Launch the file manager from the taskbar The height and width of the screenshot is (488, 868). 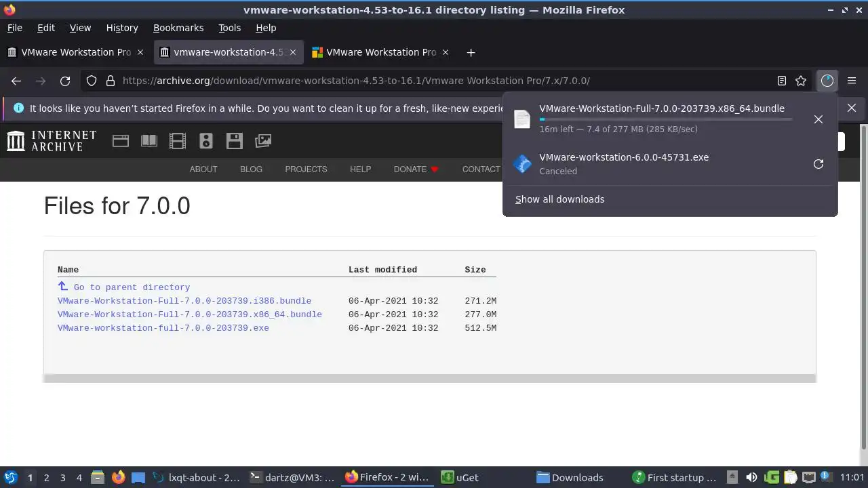(98, 477)
